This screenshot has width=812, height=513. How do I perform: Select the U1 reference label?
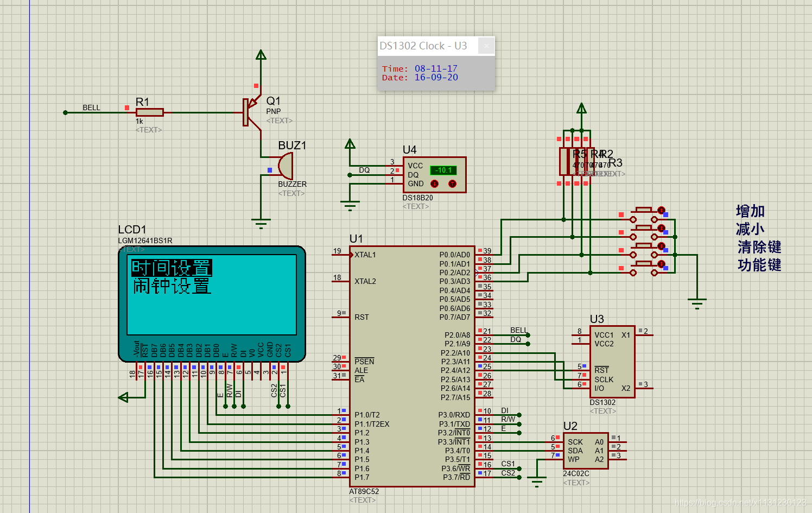(x=356, y=239)
